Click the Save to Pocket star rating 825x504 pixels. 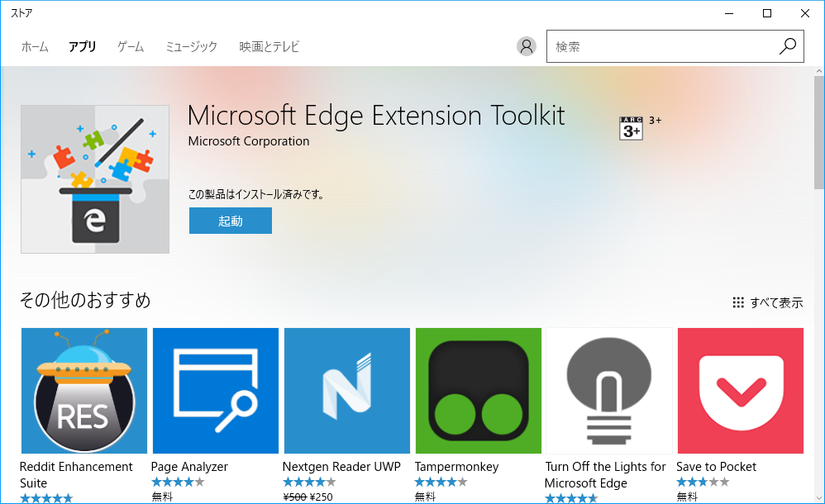pyautogui.click(x=703, y=482)
